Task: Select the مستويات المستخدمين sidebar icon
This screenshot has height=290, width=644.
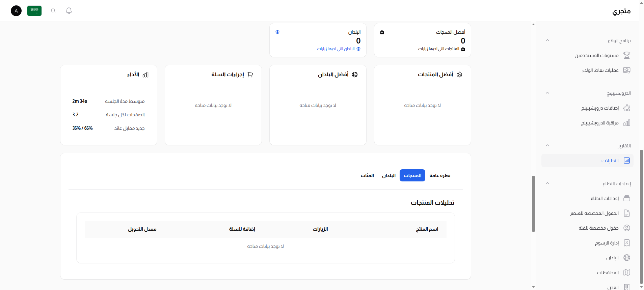Action: click(627, 55)
